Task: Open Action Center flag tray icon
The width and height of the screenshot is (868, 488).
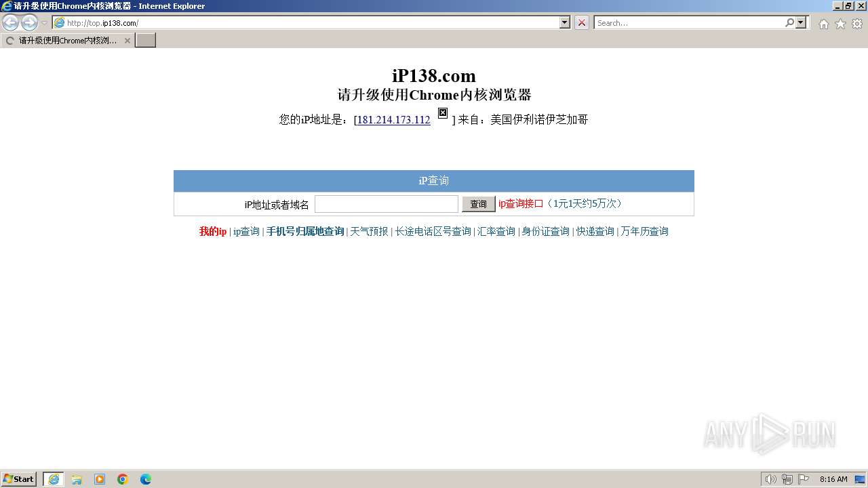Action: 804,479
